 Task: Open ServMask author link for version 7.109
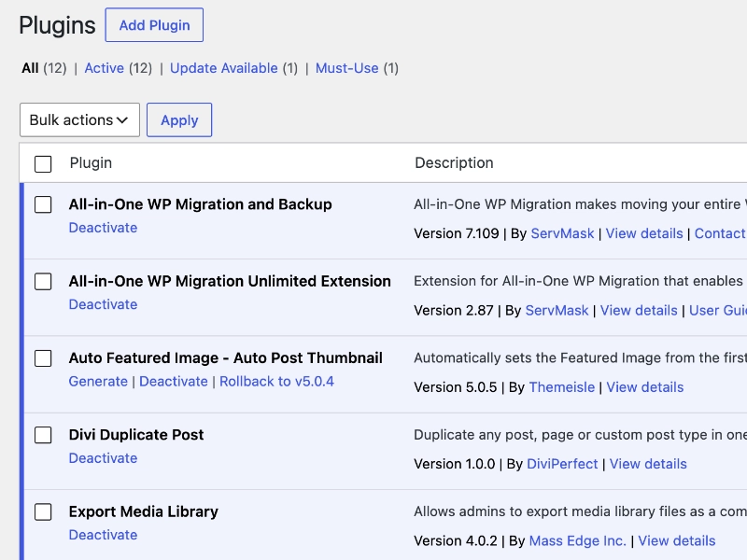pos(562,233)
